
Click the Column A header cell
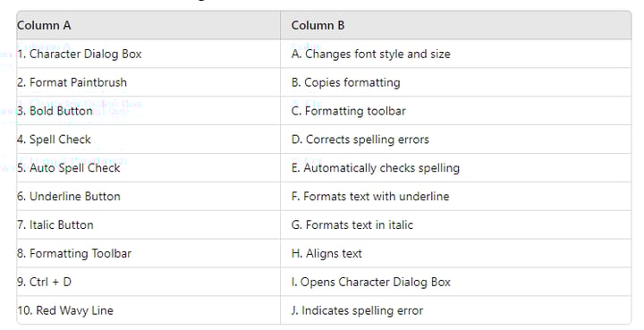[x=148, y=25]
